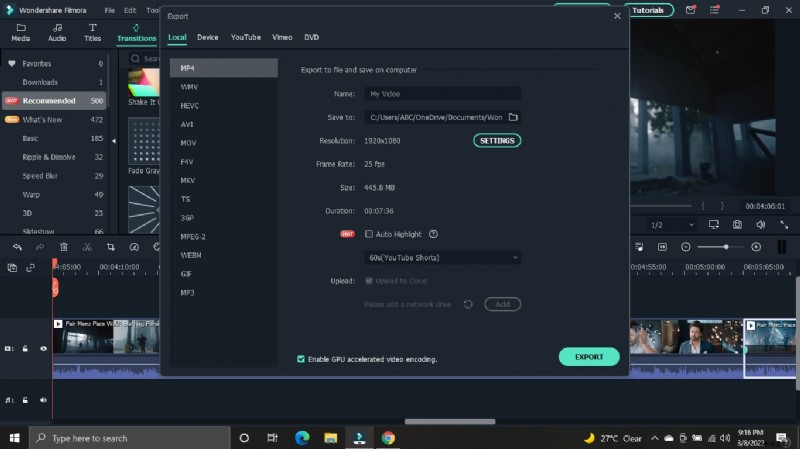Enable the Auto Highlight checkbox
This screenshot has width=800, height=449.
[x=369, y=234]
